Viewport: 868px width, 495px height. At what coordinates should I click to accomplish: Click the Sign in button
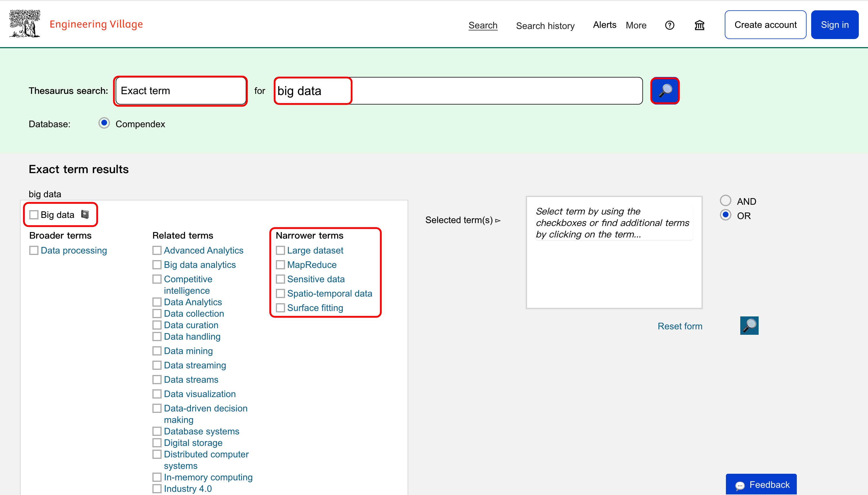click(834, 25)
